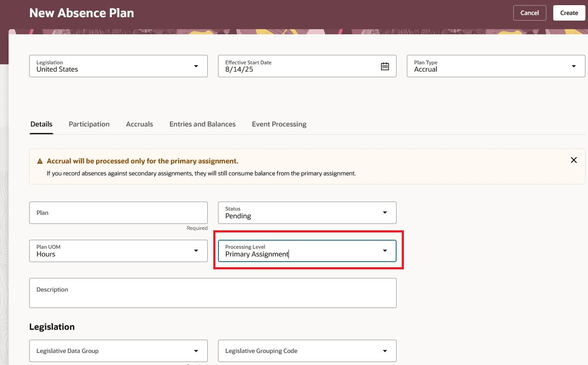The width and height of the screenshot is (588, 365).
Task: Open the Effective Start Date calendar picker
Action: 385,66
